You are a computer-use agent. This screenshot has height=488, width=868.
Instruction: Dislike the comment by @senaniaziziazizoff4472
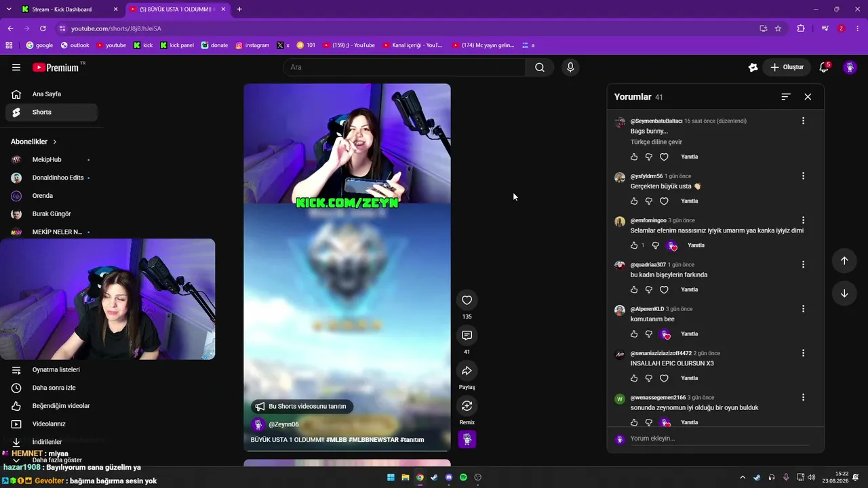coord(649,378)
